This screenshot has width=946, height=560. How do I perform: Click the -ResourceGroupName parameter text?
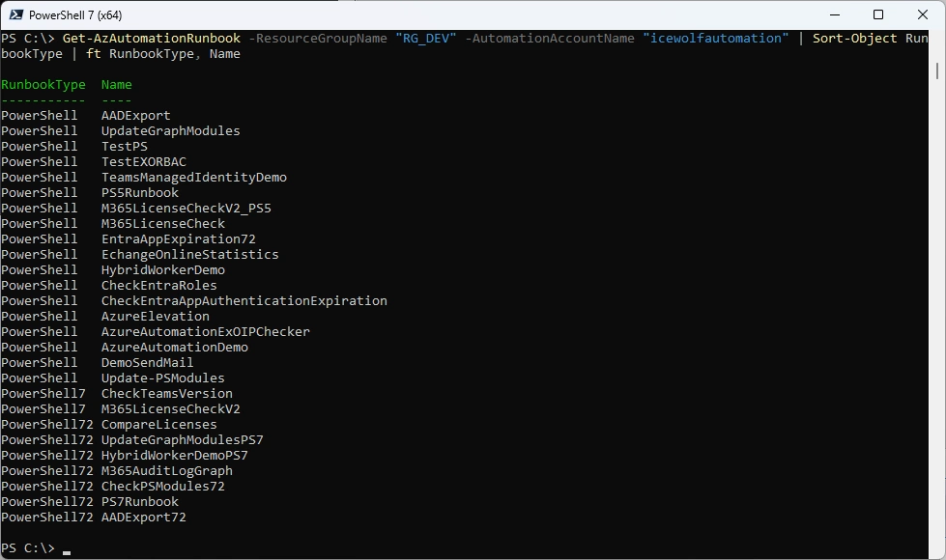[318, 39]
